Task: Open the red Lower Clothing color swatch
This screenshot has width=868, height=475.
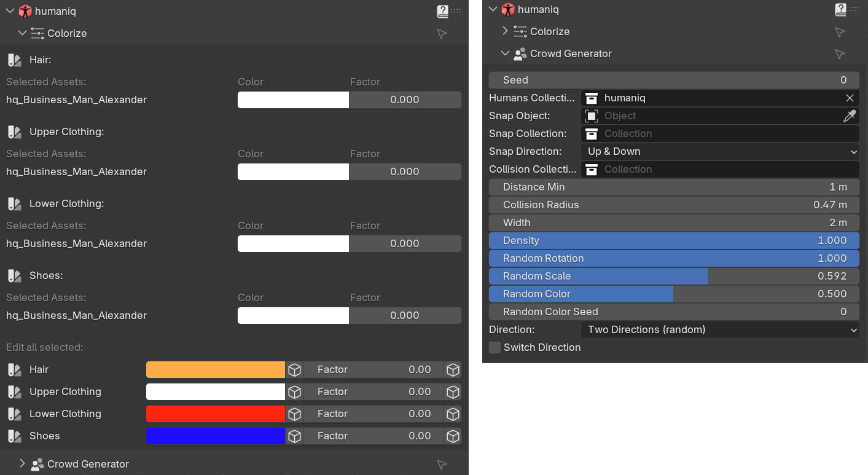Action: [x=216, y=414]
